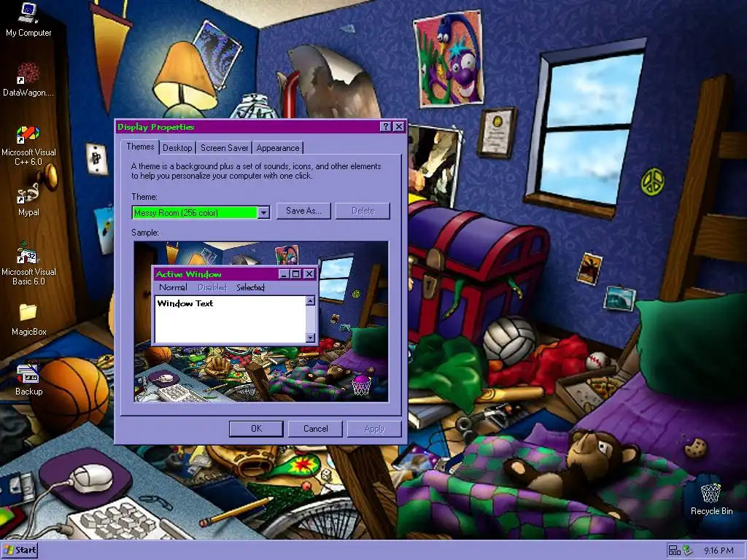Click the second system tray icon beside the clock
Screen dimensions: 747x560
687,550
